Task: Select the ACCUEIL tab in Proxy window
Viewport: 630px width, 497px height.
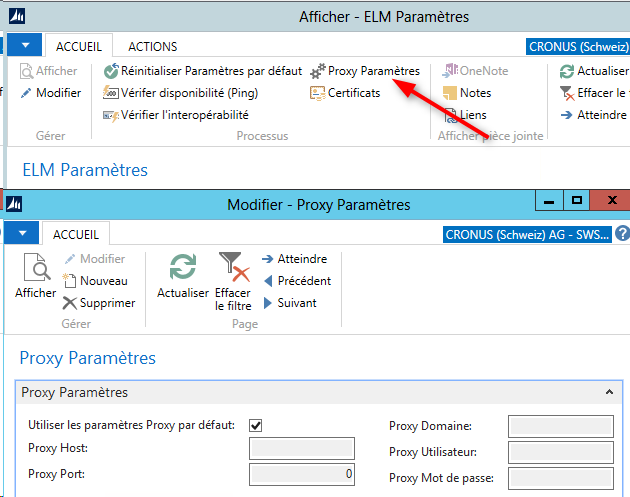Action: [76, 234]
